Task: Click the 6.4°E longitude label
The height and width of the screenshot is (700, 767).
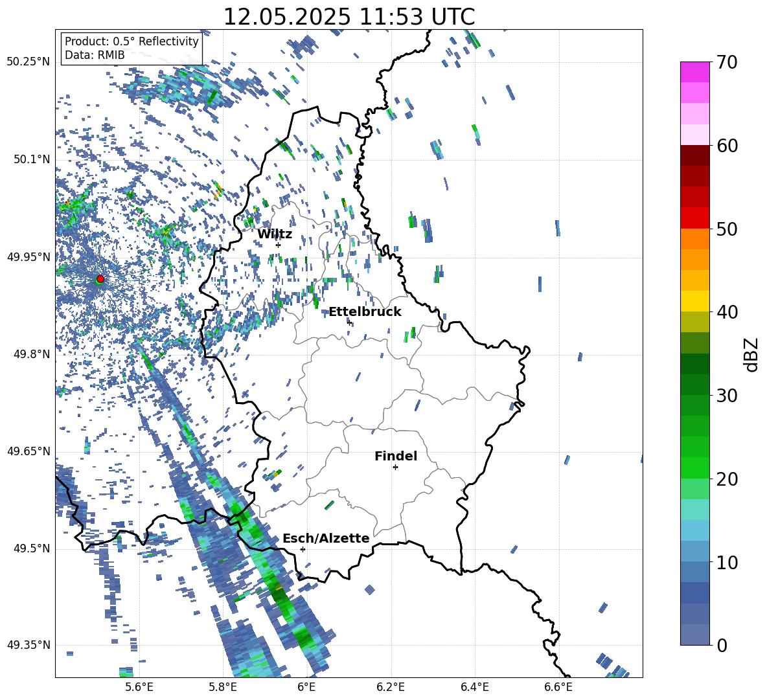Action: [474, 687]
